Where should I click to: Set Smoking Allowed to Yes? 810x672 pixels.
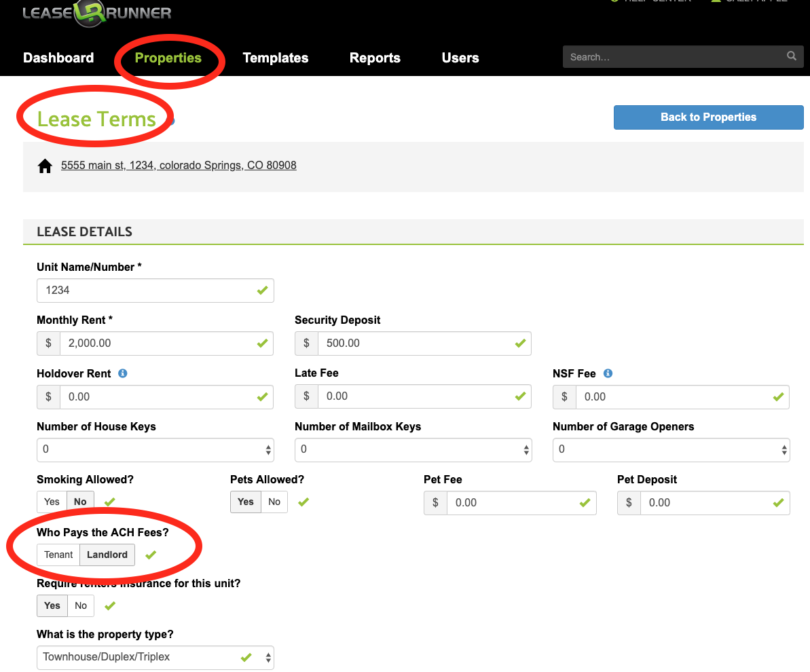52,502
